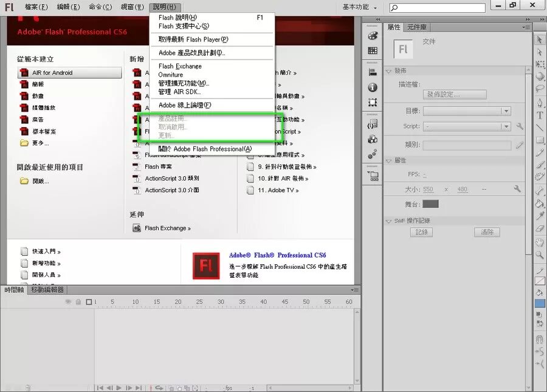Toggle Onion Skin in timeline controls

171,388
